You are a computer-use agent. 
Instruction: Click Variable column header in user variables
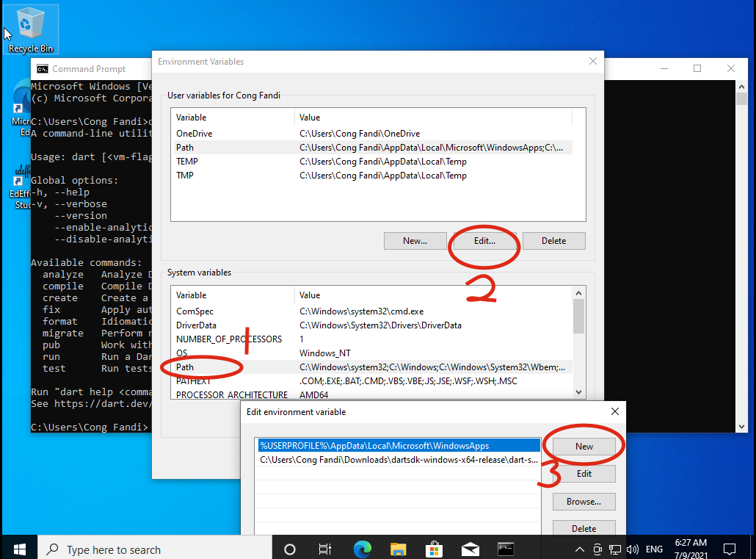point(233,118)
